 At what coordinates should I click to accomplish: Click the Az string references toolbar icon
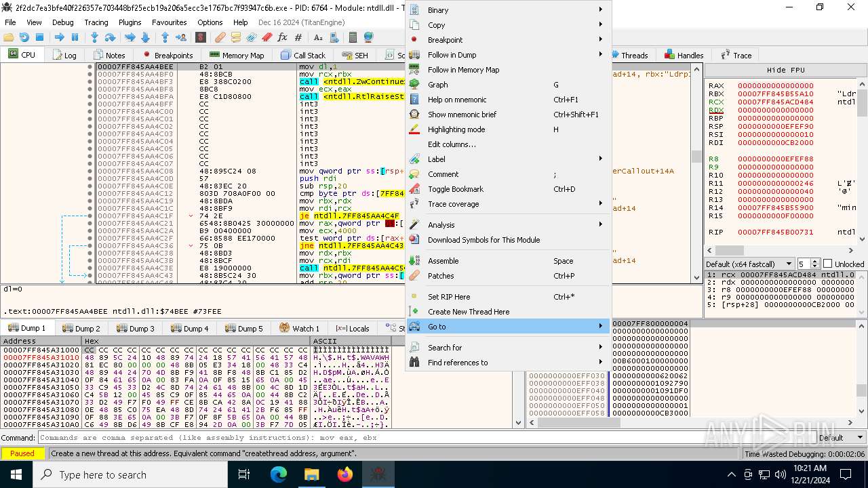(x=317, y=37)
